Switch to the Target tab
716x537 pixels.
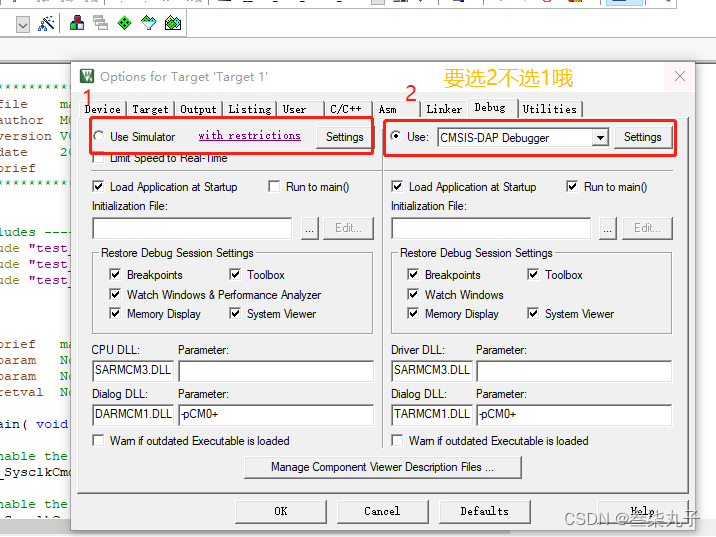150,109
